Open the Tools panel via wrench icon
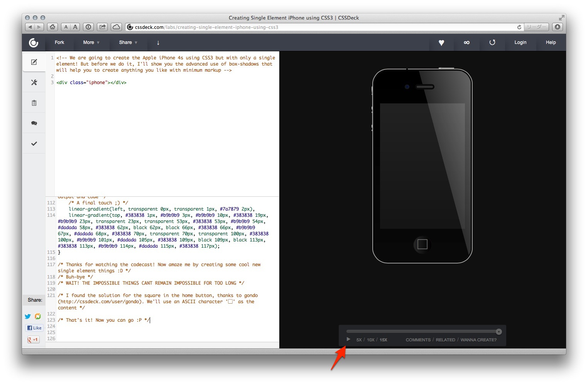This screenshot has width=588, height=385. (x=34, y=82)
